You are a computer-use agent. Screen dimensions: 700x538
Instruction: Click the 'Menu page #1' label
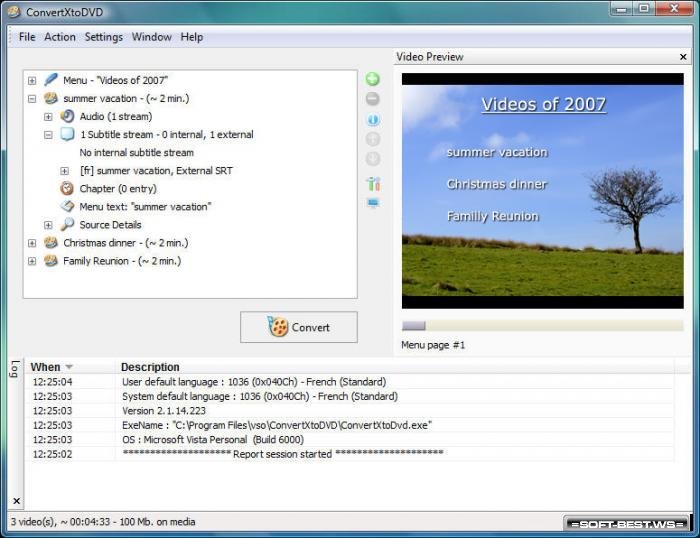433,345
